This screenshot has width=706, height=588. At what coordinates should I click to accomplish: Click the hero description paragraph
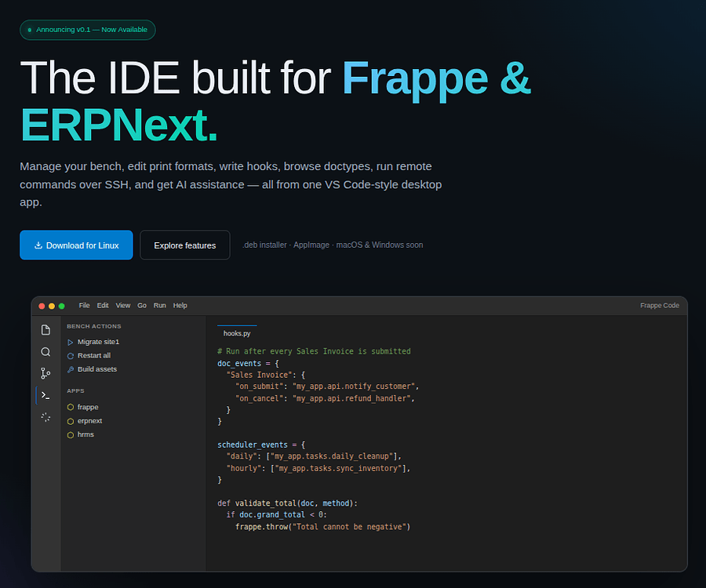pos(231,184)
